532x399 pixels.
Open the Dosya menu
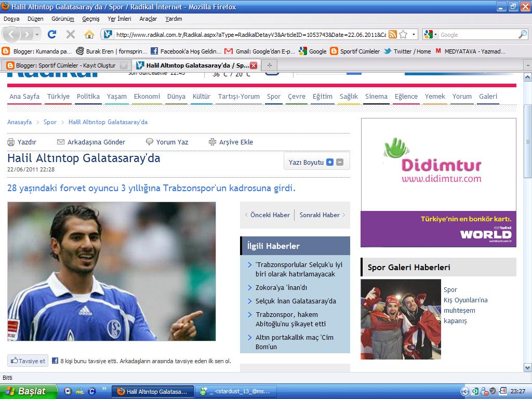pos(11,19)
